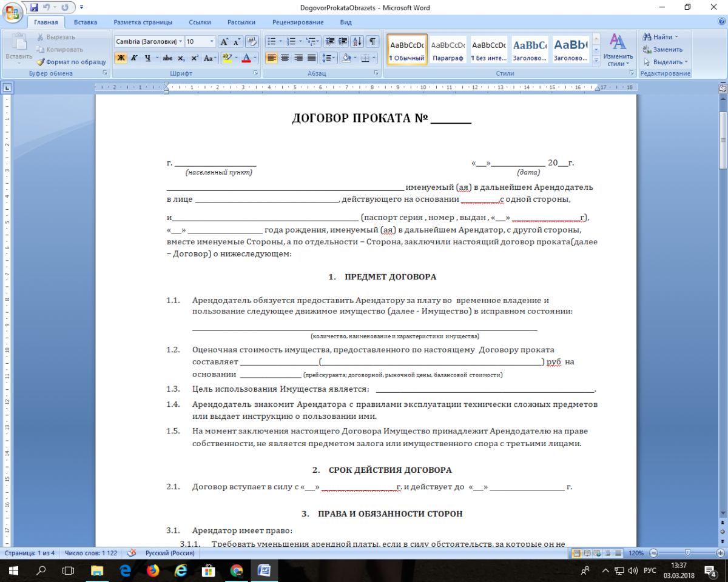Click Заменить to replace text
The image size is (728, 582).
(x=662, y=50)
